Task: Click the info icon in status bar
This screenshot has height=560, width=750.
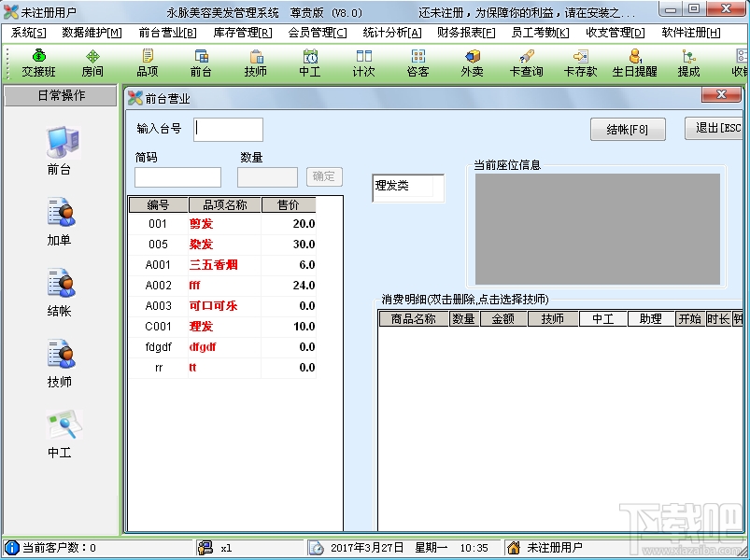Action: (x=11, y=548)
